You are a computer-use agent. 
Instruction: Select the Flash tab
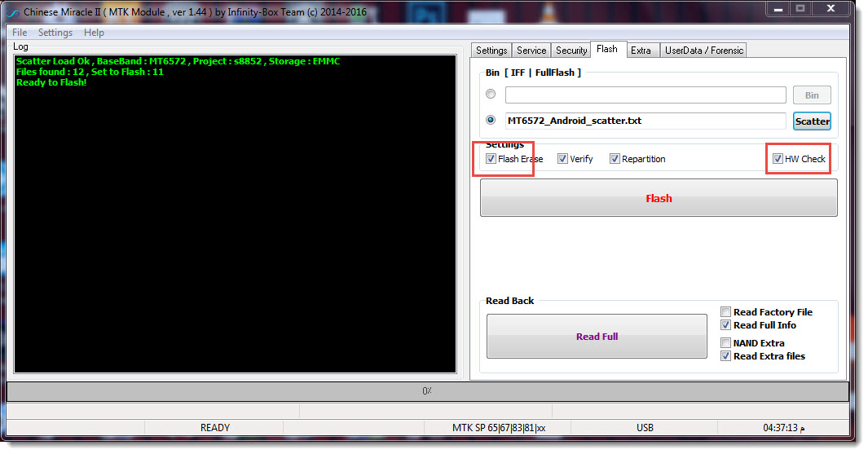point(607,49)
